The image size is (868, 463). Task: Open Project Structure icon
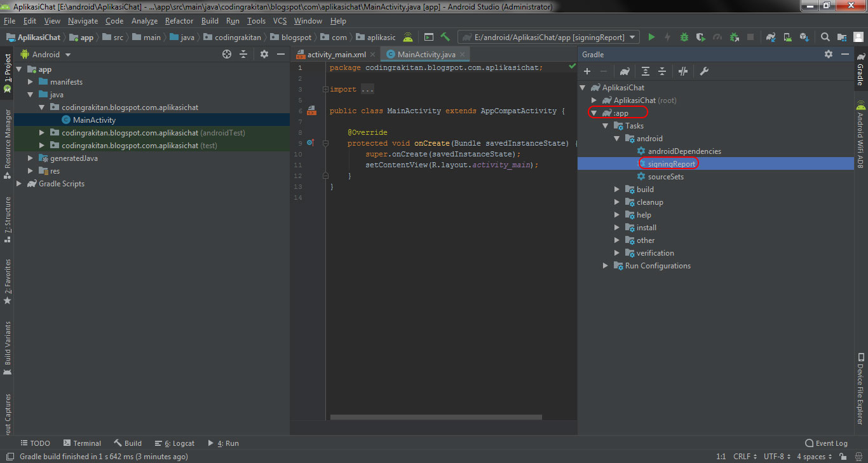pyautogui.click(x=841, y=38)
